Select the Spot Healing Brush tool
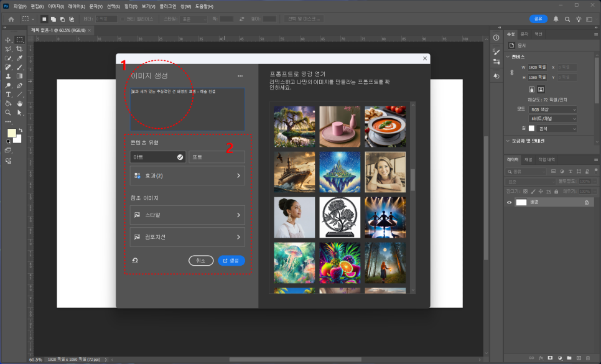 pos(8,67)
